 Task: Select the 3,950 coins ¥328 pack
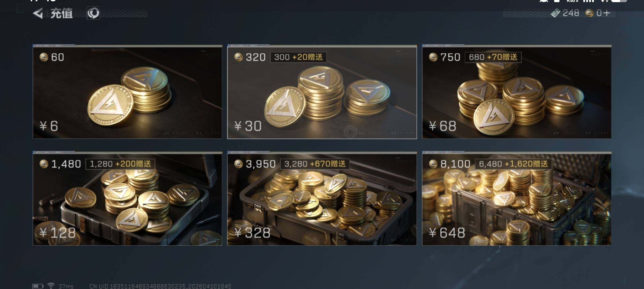point(322,199)
